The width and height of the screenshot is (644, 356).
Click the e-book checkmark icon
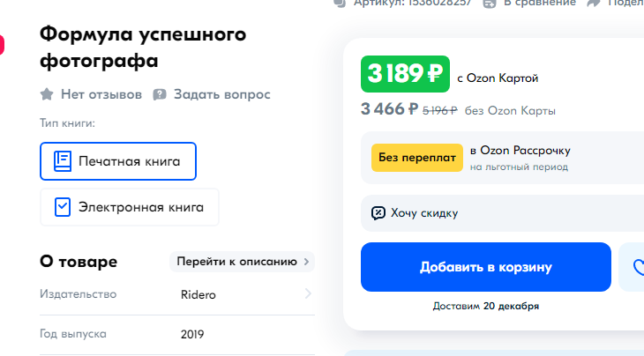tap(62, 207)
